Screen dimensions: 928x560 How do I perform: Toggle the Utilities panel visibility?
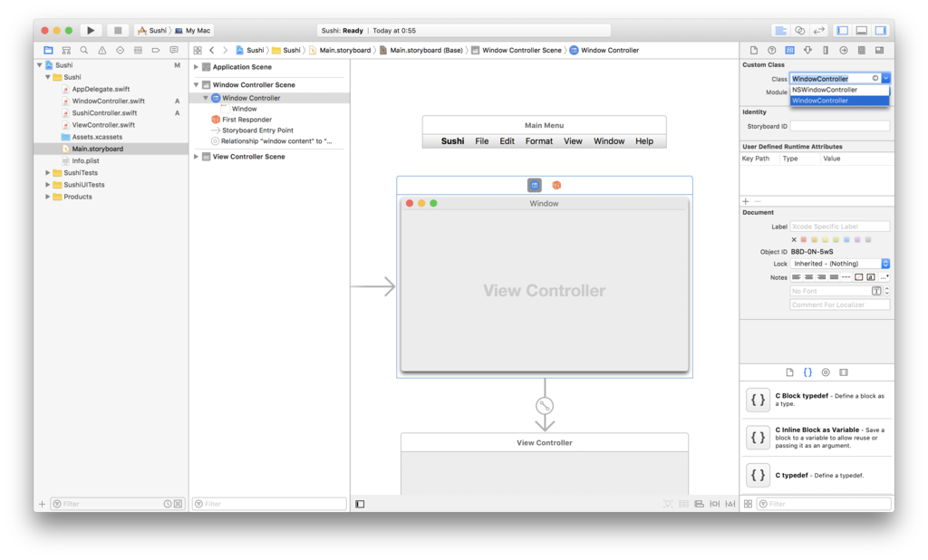881,30
